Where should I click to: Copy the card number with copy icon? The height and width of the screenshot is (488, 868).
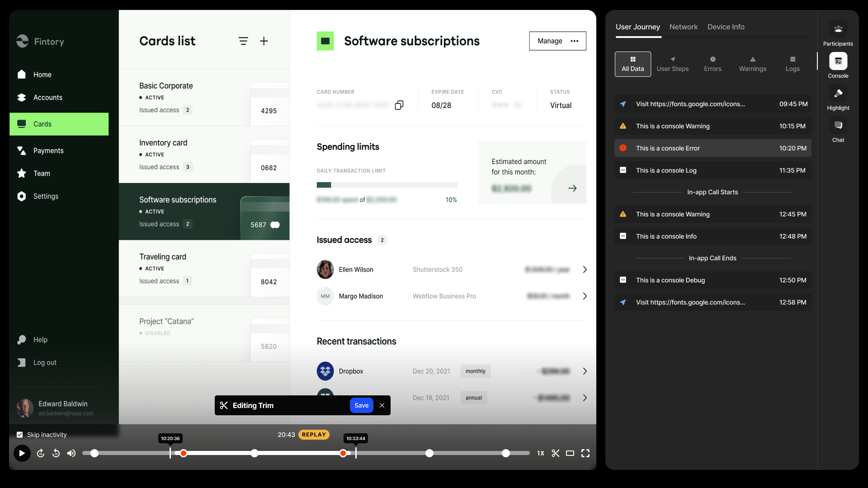pos(399,105)
